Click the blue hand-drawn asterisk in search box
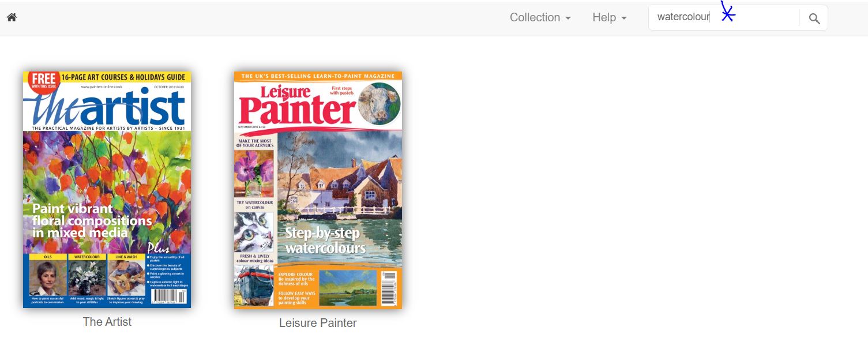This screenshot has height=346, width=868. pos(727,13)
